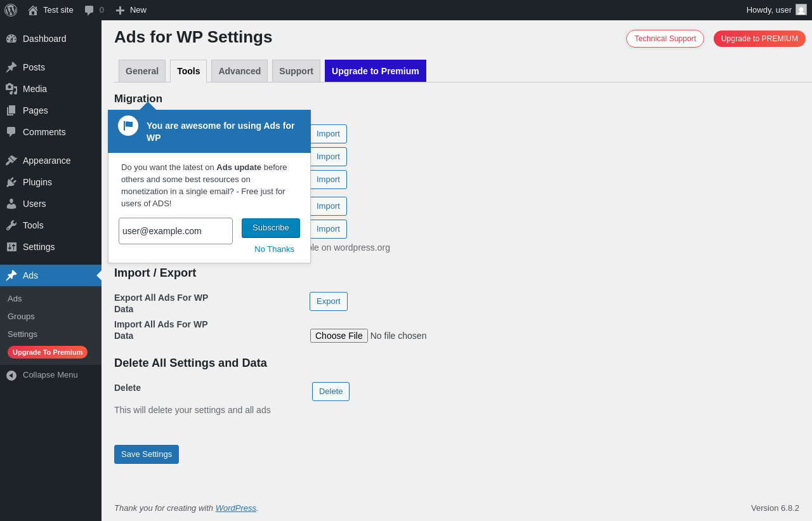Screen dimensions: 812x521
Task: Open the Groups submenu item
Action: click(21, 316)
